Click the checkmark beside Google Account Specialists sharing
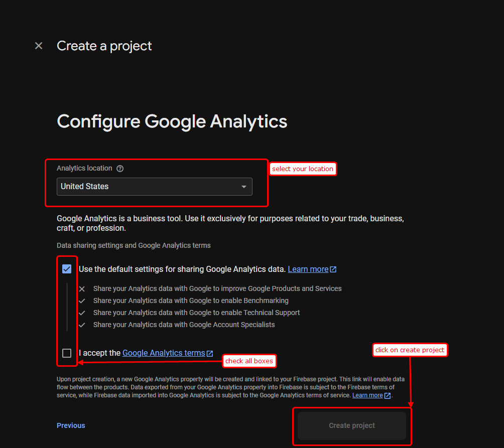Image resolution: width=504 pixels, height=448 pixels. 82,325
